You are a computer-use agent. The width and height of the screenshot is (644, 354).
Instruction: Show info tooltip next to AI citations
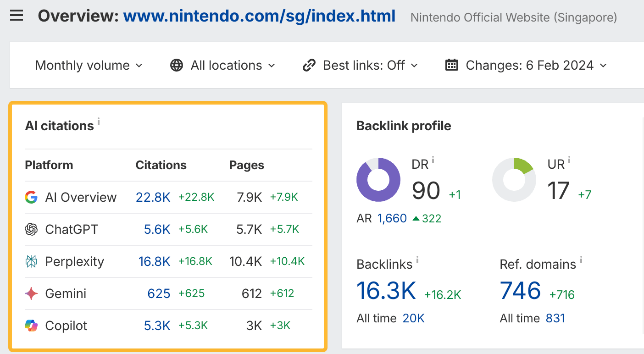click(99, 122)
